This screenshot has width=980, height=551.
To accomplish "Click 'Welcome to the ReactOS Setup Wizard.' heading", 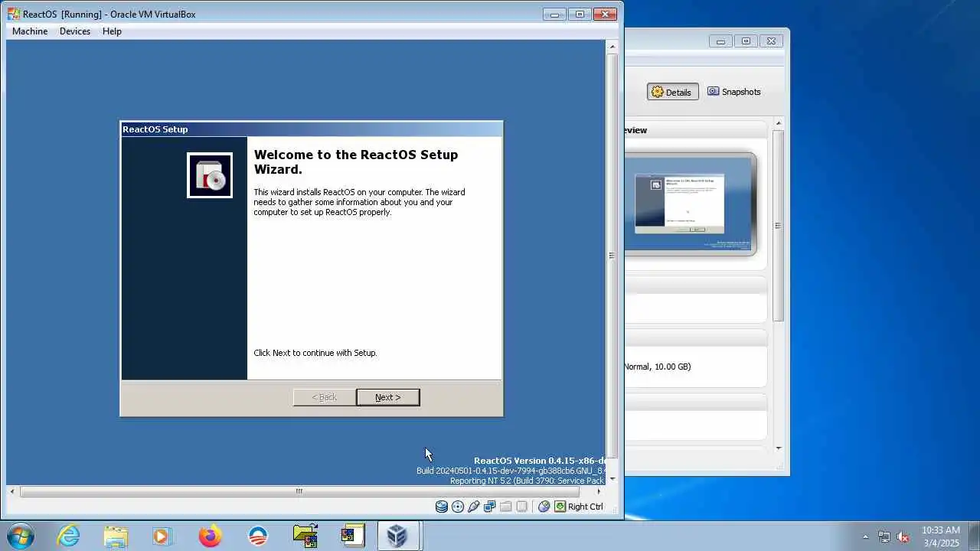I will pos(356,161).
